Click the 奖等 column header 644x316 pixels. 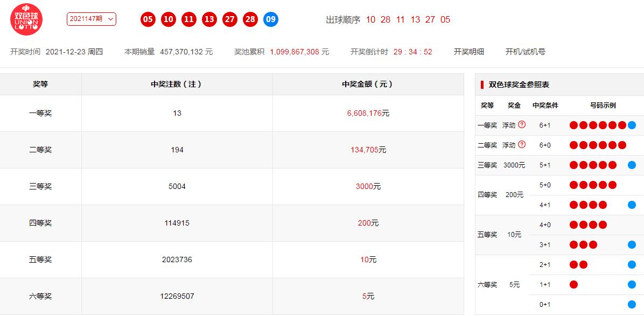(x=40, y=84)
